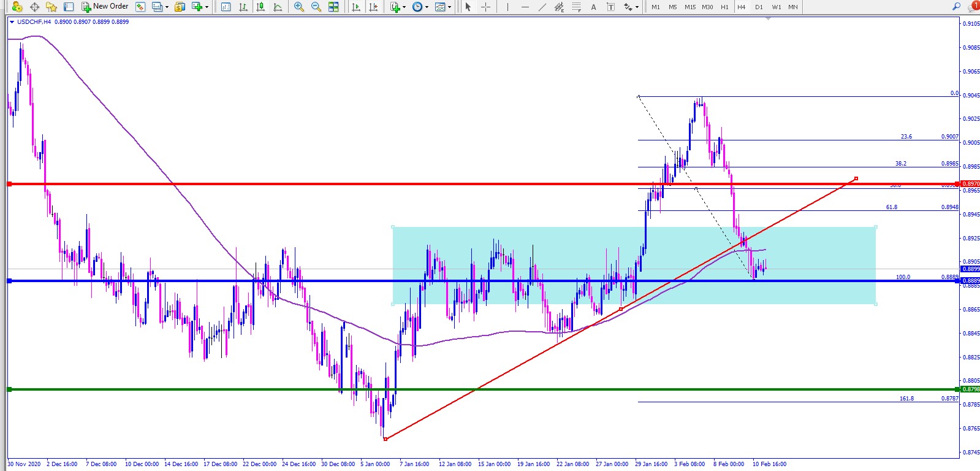This screenshot has width=980, height=471.
Task: Open the Periods clock icon
Action: pos(417,7)
